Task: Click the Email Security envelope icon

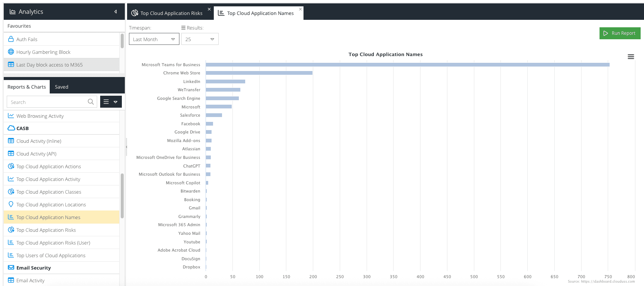Action: (x=11, y=268)
